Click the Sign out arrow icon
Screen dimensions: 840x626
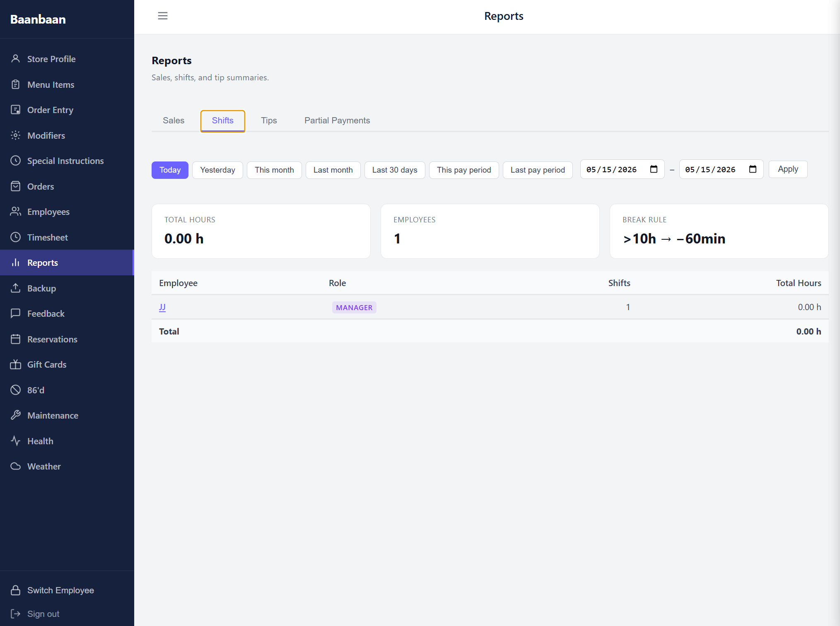[15, 614]
